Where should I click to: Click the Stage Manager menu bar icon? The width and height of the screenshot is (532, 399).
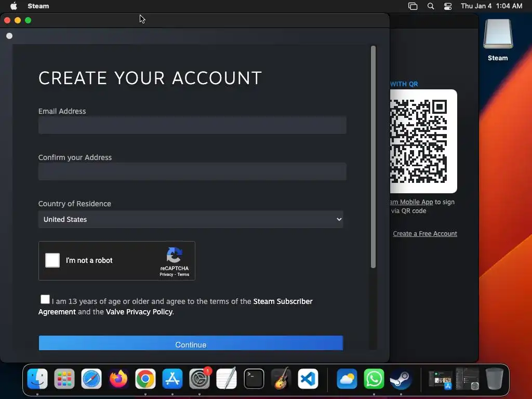tap(413, 6)
